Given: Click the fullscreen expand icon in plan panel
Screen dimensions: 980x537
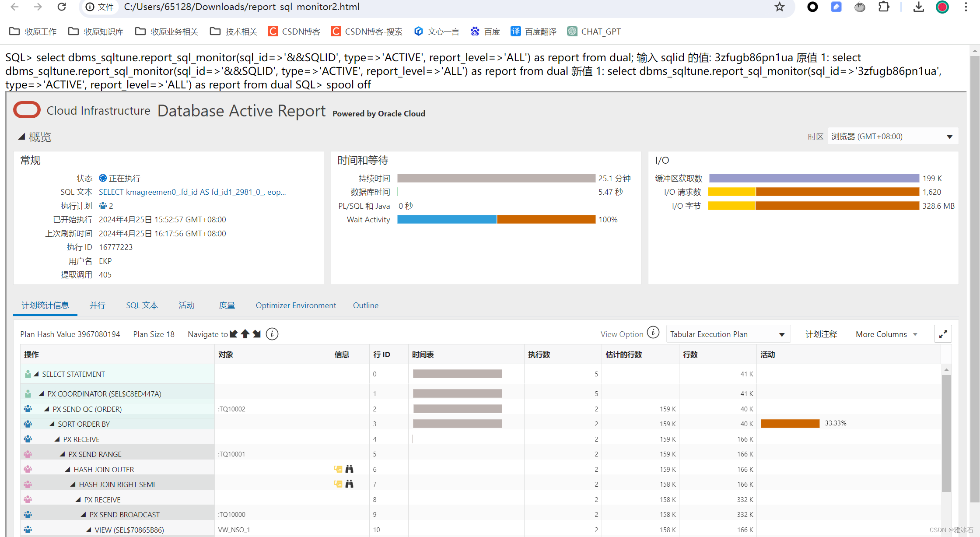Looking at the screenshot, I should point(943,334).
